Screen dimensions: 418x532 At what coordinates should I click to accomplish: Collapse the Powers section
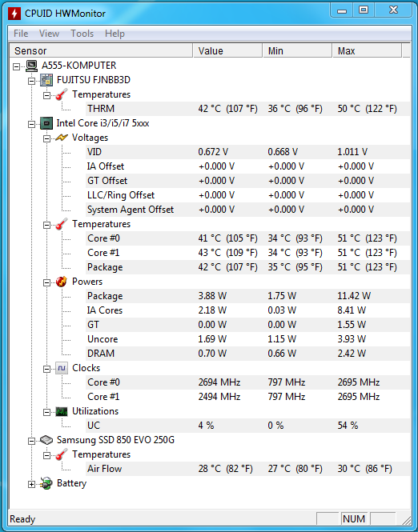coord(47,282)
